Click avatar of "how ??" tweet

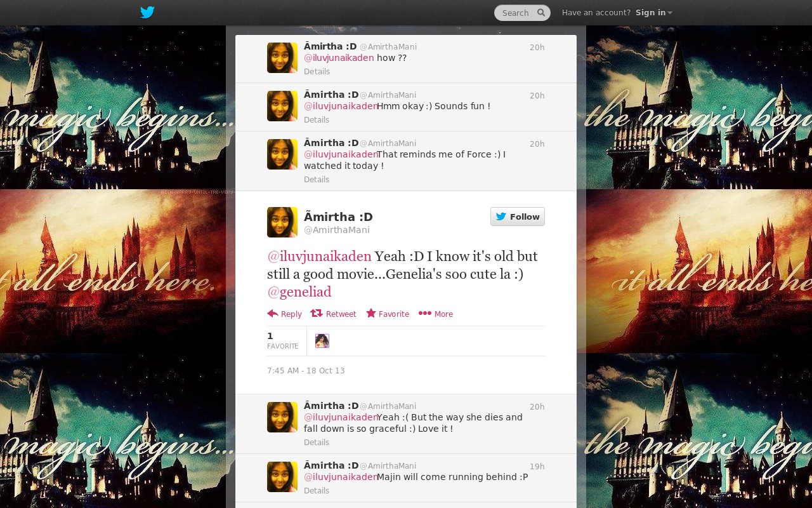pos(282,58)
